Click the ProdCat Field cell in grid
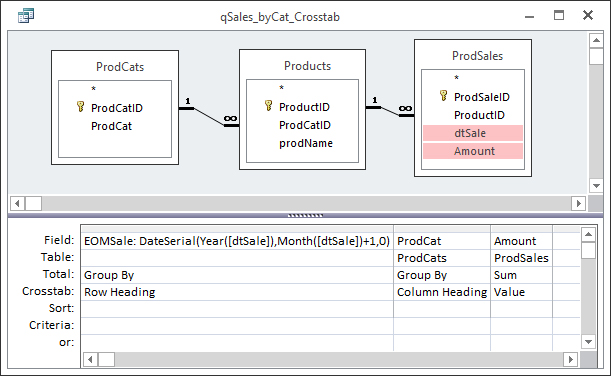 tap(442, 241)
